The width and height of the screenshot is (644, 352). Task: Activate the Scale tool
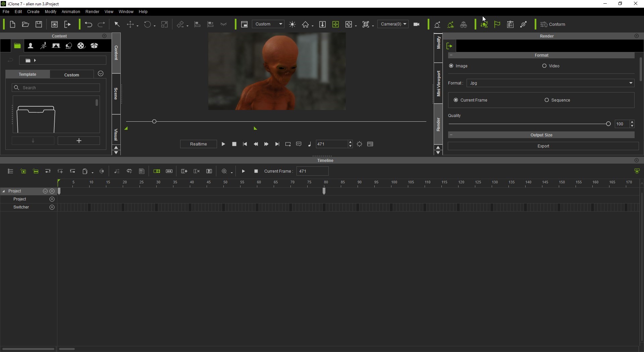tap(164, 24)
